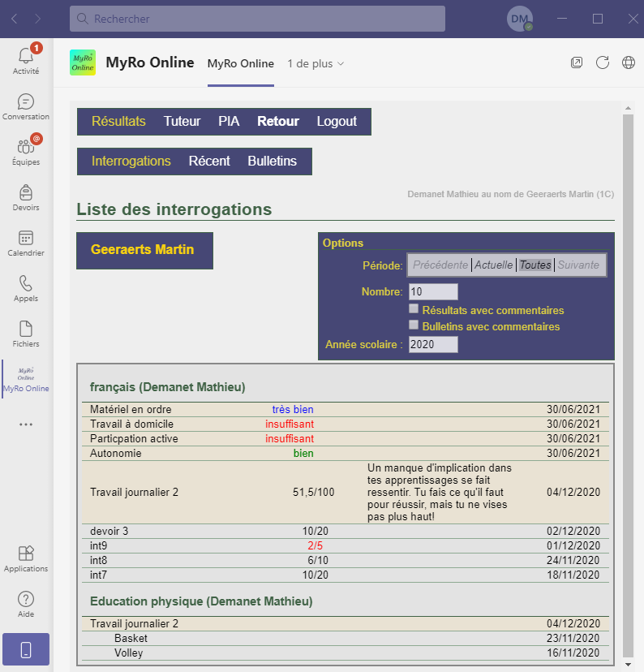Image resolution: width=644 pixels, height=672 pixels.
Task: Click the Travail à domicile row
Action: tap(346, 424)
